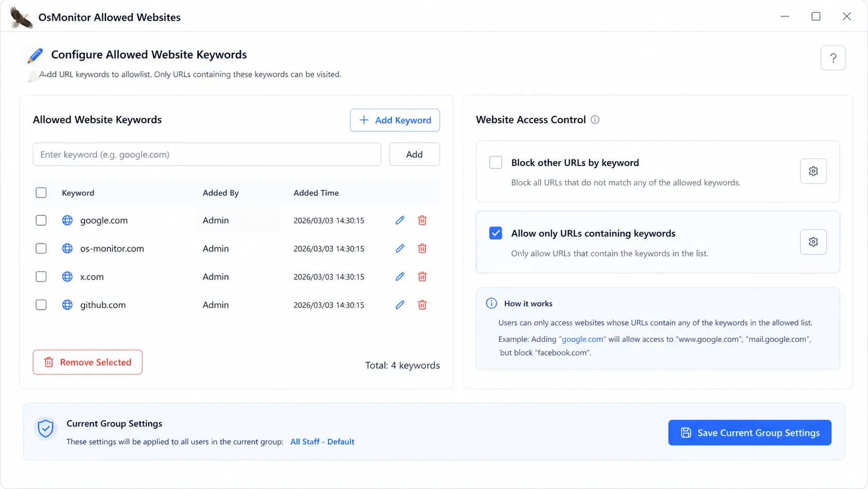Check the os-monitor.com row checkbox
Screen dimensions: 868x489
41,248
